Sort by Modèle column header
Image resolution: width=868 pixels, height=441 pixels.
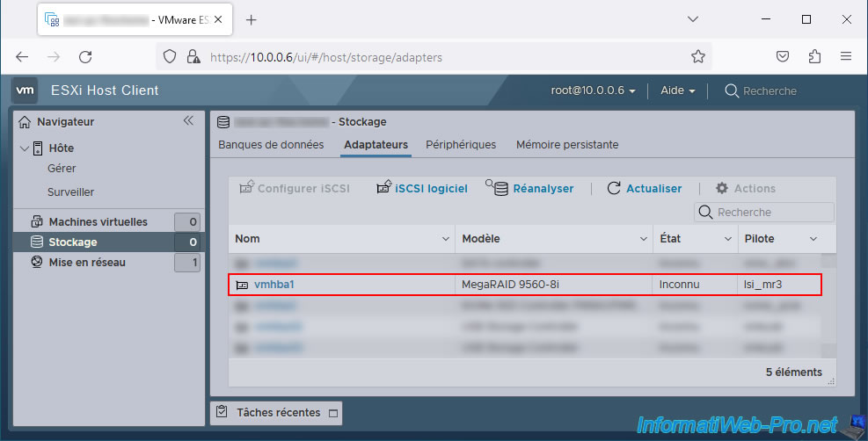click(480, 239)
